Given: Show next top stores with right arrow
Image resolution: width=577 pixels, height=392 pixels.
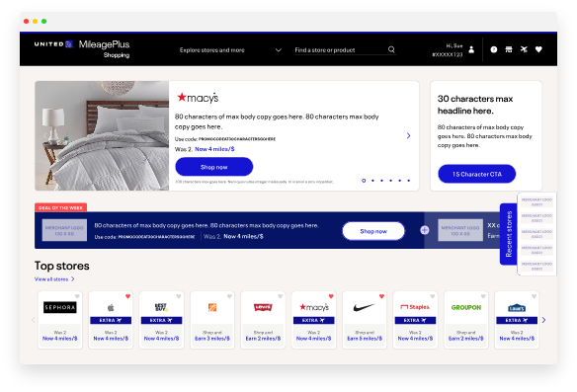Looking at the screenshot, I should (x=543, y=320).
